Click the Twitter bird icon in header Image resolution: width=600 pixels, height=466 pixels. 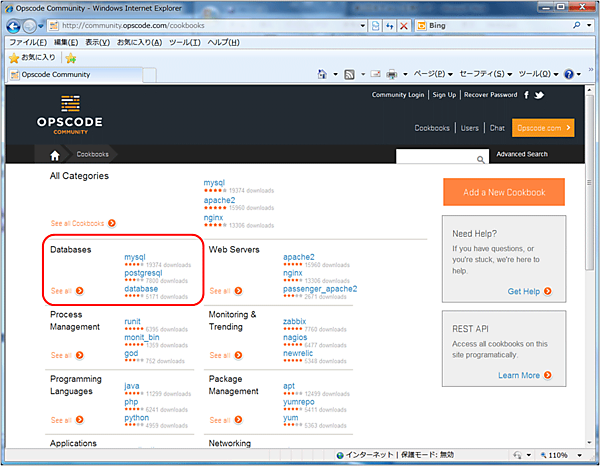[539, 95]
